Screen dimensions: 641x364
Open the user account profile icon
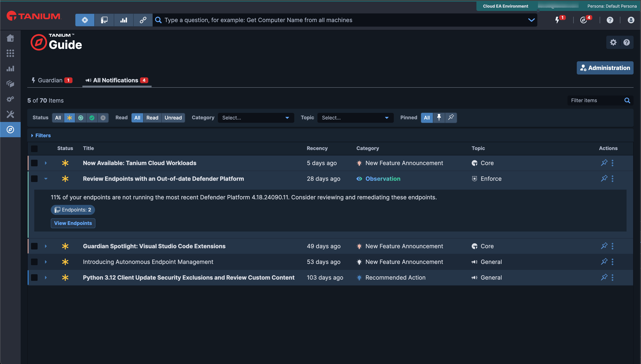point(631,20)
